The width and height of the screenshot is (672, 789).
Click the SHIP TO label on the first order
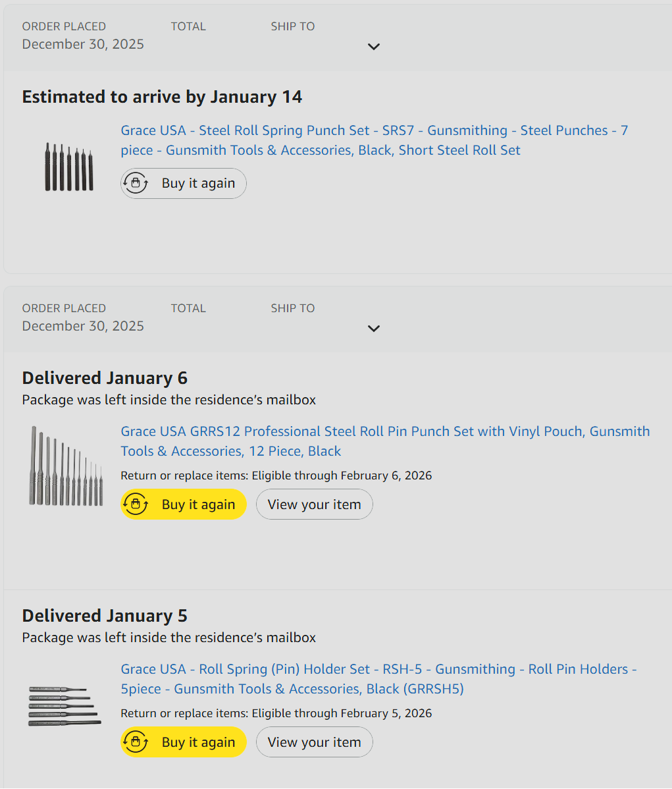(x=292, y=26)
